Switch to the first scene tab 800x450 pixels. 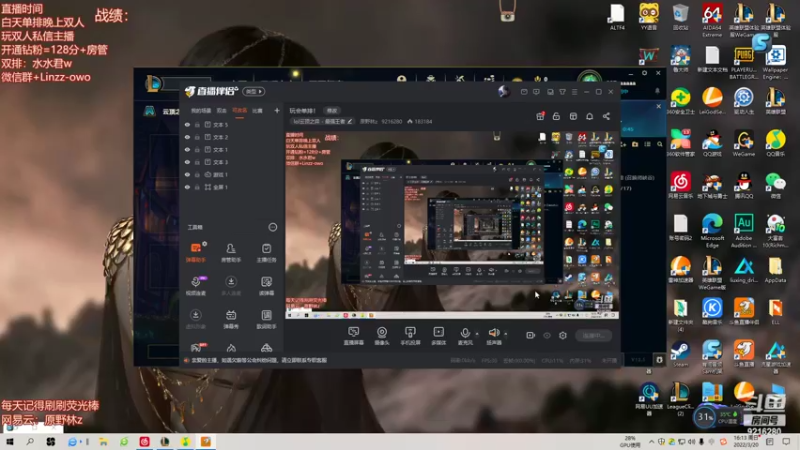201,110
